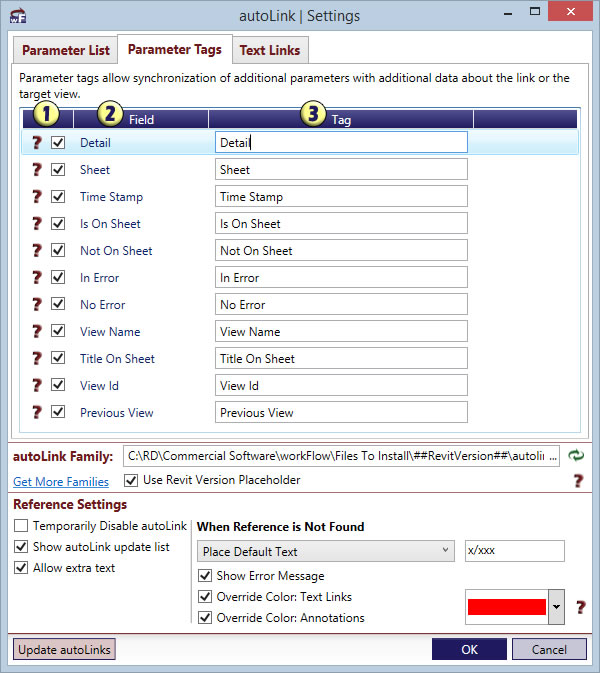Uncheck Show Error Message
This screenshot has height=673, width=600.
point(205,576)
